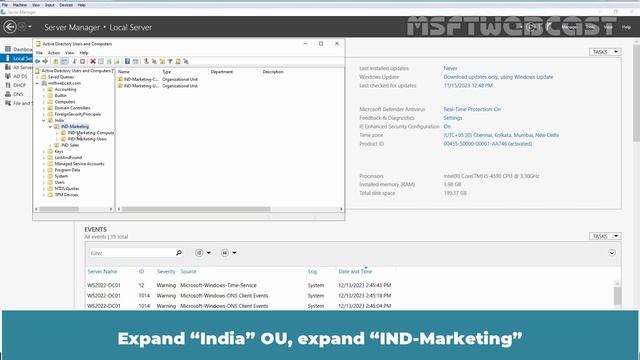Image resolution: width=640 pixels, height=360 pixels.
Task: Go back in the ADUC toolbar
Action: click(x=38, y=61)
